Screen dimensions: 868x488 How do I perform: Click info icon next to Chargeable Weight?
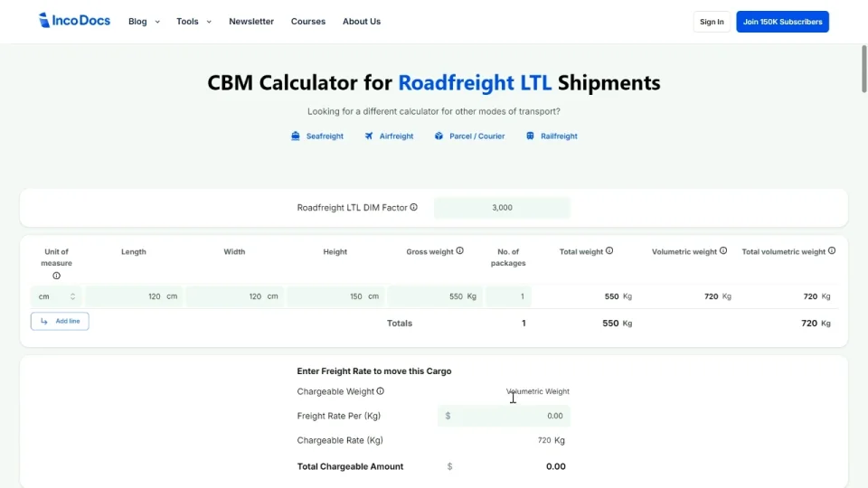tap(381, 391)
